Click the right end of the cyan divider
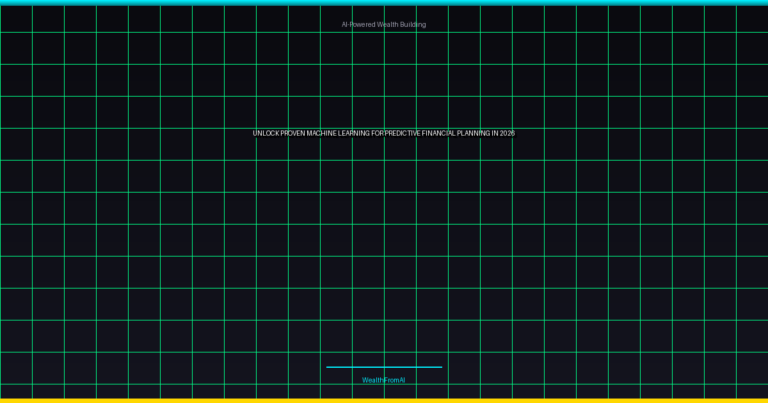Viewport: 768px width, 403px height. 440,367
